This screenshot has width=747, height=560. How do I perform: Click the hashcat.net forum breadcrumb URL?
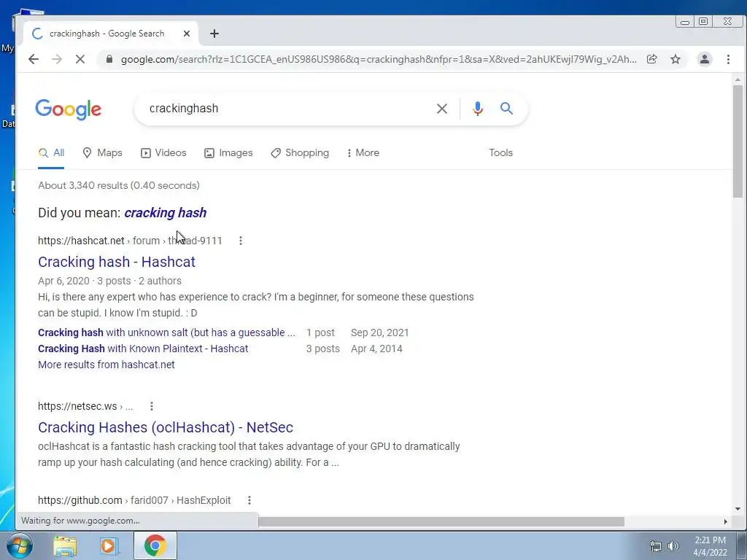[x=130, y=241]
